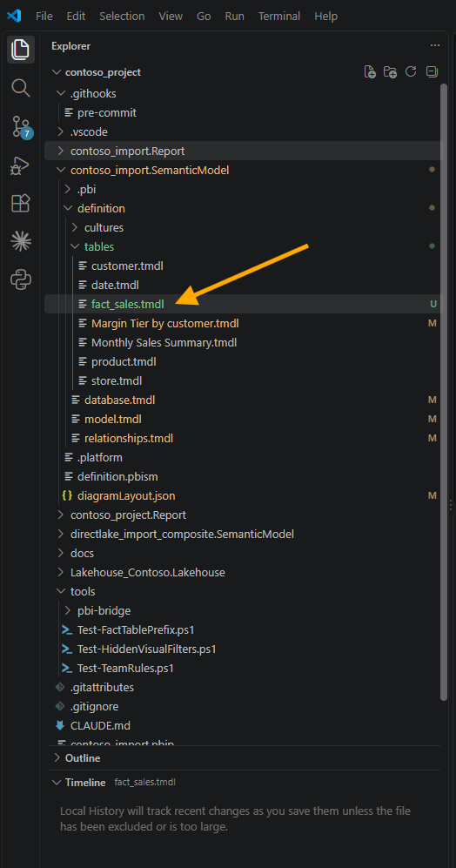Open Source Control with 7 changes
Image resolution: width=456 pixels, height=868 pixels.
pyautogui.click(x=21, y=127)
